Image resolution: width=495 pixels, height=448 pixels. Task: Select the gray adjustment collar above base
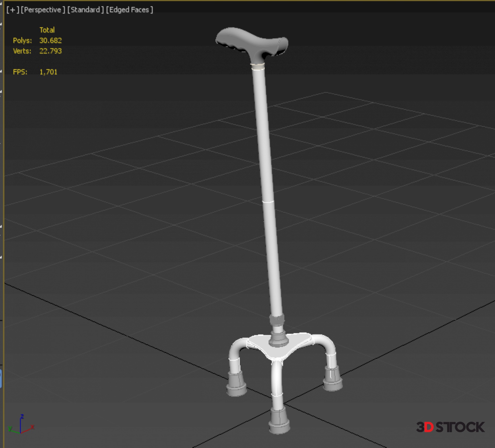click(277, 320)
